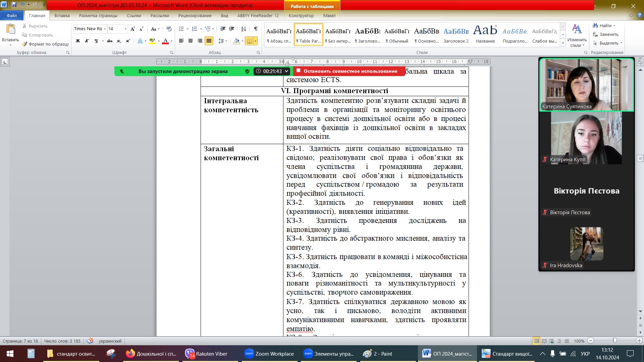Expand styles gallery more arrow

(x=563, y=44)
